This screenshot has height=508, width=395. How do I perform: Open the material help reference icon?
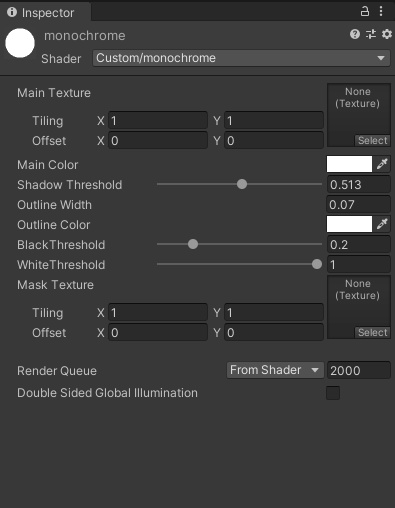[355, 34]
